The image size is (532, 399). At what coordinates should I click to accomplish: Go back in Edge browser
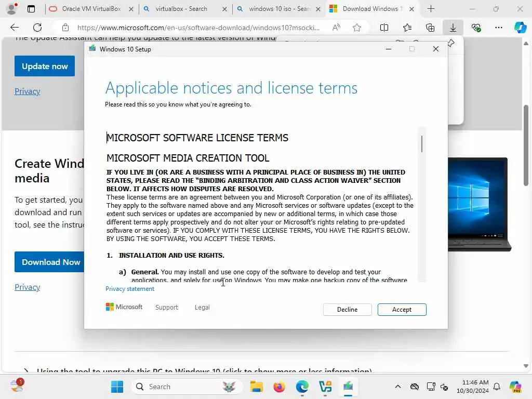[x=15, y=28]
